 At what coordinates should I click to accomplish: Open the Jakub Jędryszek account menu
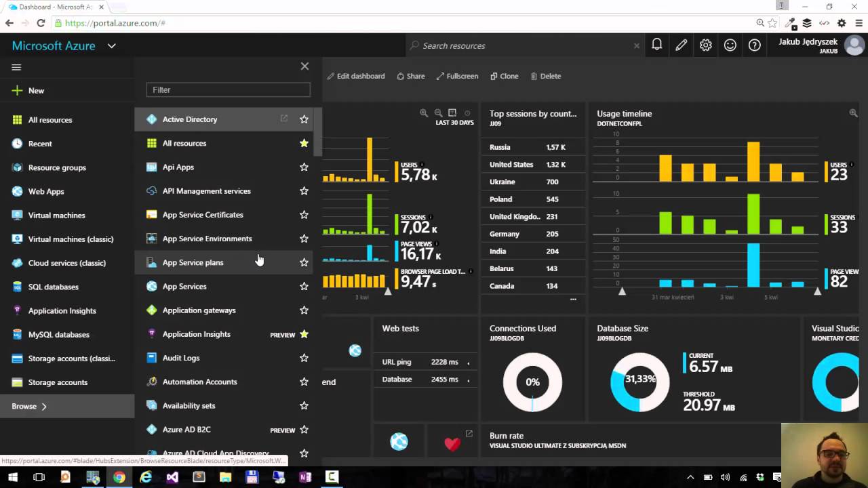click(x=821, y=45)
